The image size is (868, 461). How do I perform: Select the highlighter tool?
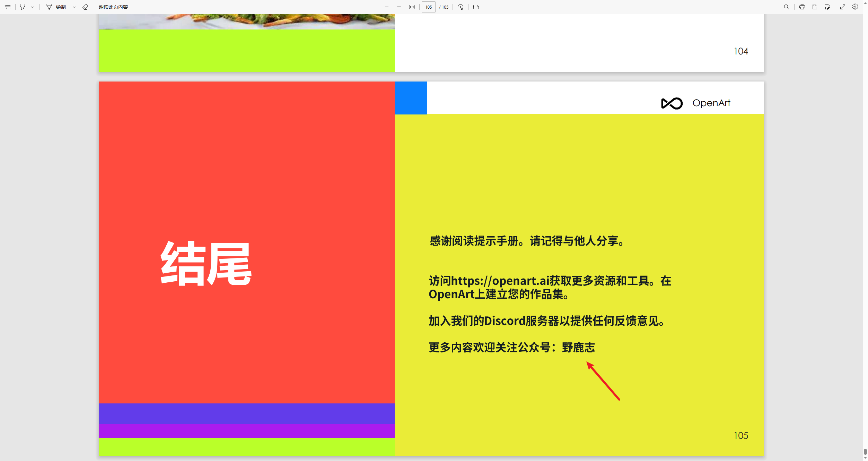tap(23, 7)
